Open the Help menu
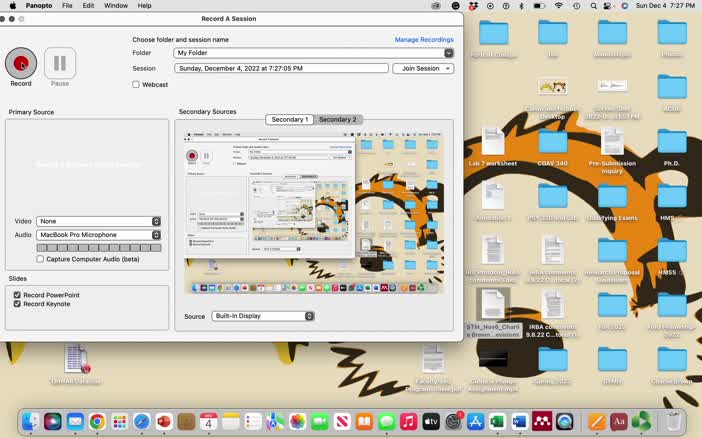Viewport: 702px width, 438px height. [x=144, y=6]
